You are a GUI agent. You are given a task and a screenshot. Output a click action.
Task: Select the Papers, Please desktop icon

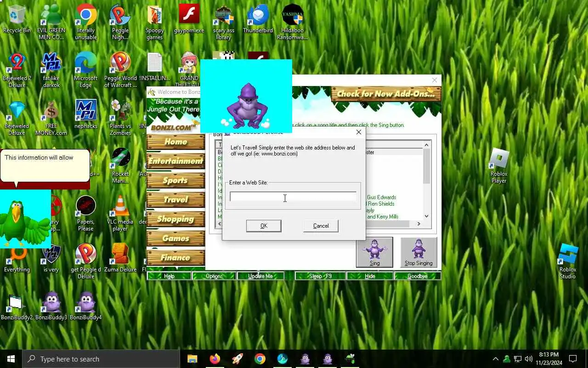click(x=86, y=213)
